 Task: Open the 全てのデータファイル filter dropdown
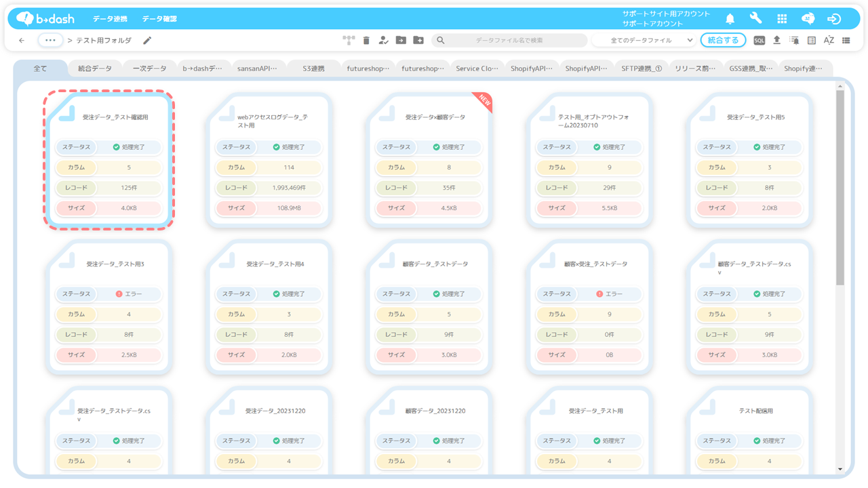click(x=645, y=41)
